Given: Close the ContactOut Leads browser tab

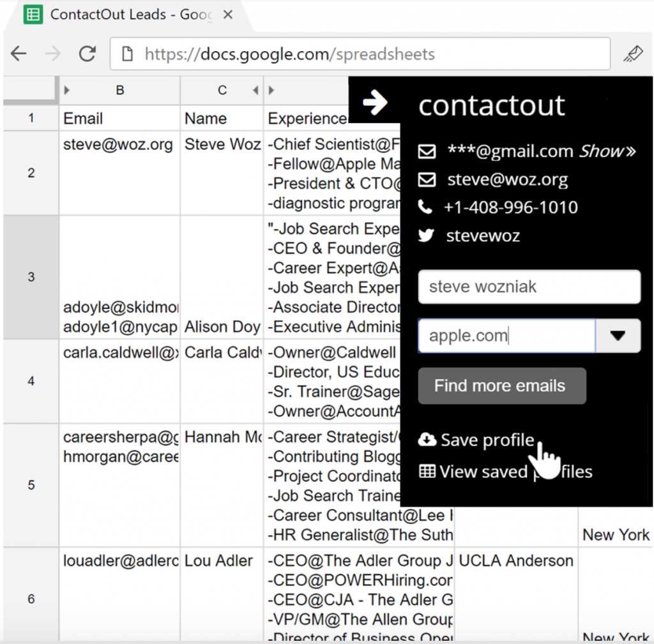Looking at the screenshot, I should [x=228, y=15].
